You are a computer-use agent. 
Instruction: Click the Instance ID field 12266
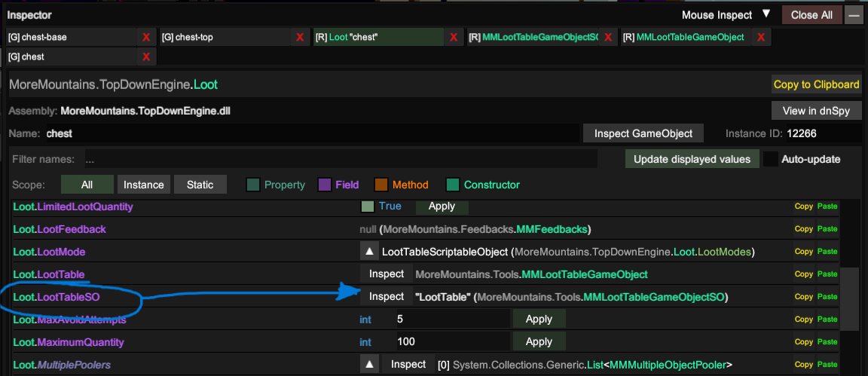[x=823, y=133]
